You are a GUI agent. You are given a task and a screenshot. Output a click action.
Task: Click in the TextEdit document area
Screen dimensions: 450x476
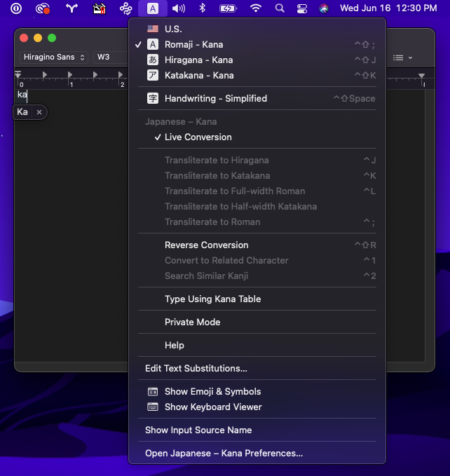point(71,224)
